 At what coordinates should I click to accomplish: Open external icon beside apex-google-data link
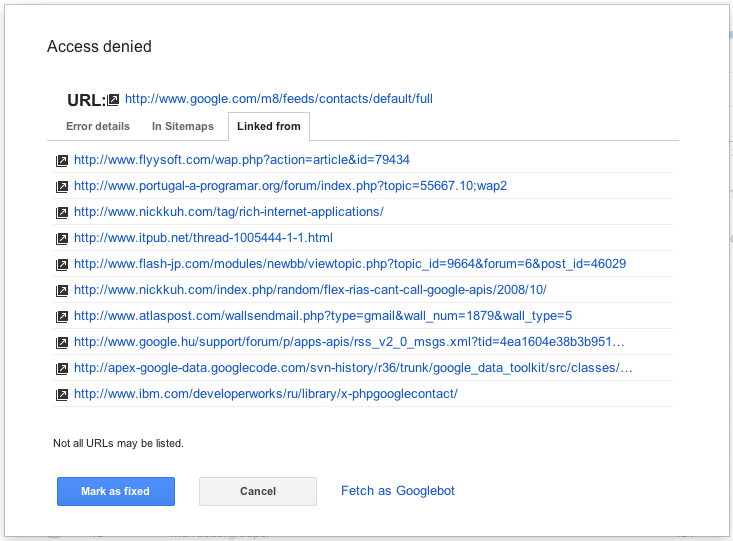(x=62, y=368)
